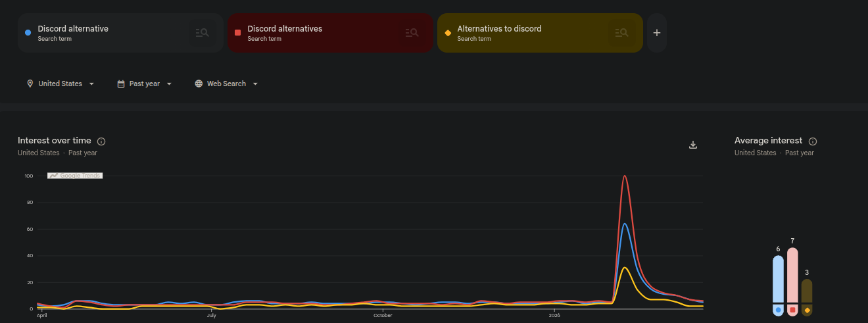Click the search icon in the red "Discord alternatives" chip

click(412, 32)
